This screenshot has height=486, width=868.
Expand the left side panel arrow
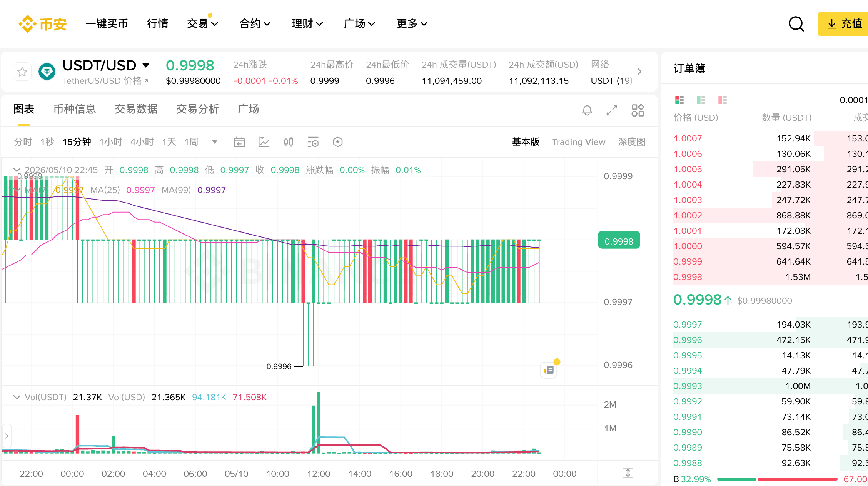7,436
